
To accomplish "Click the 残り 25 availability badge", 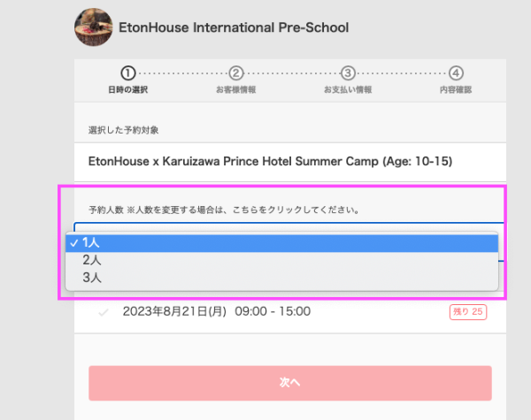I will [468, 312].
